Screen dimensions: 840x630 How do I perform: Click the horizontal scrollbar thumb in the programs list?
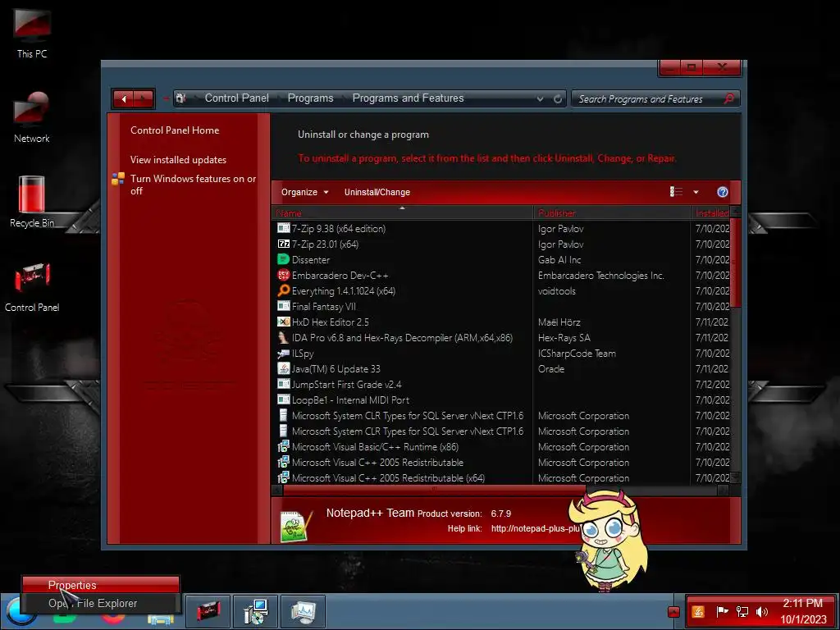coord(434,490)
